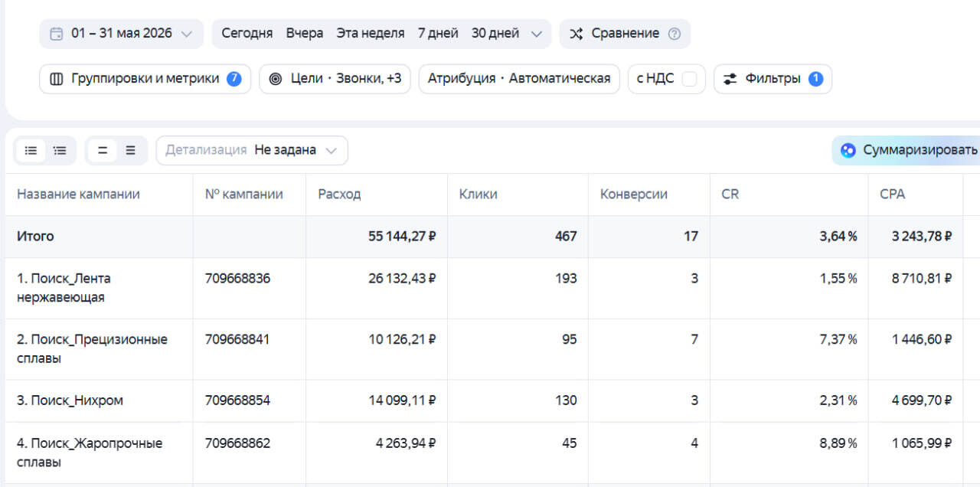Click the AI sparkle icon in Суммаризировать
The width and height of the screenshot is (980, 487).
click(x=848, y=150)
